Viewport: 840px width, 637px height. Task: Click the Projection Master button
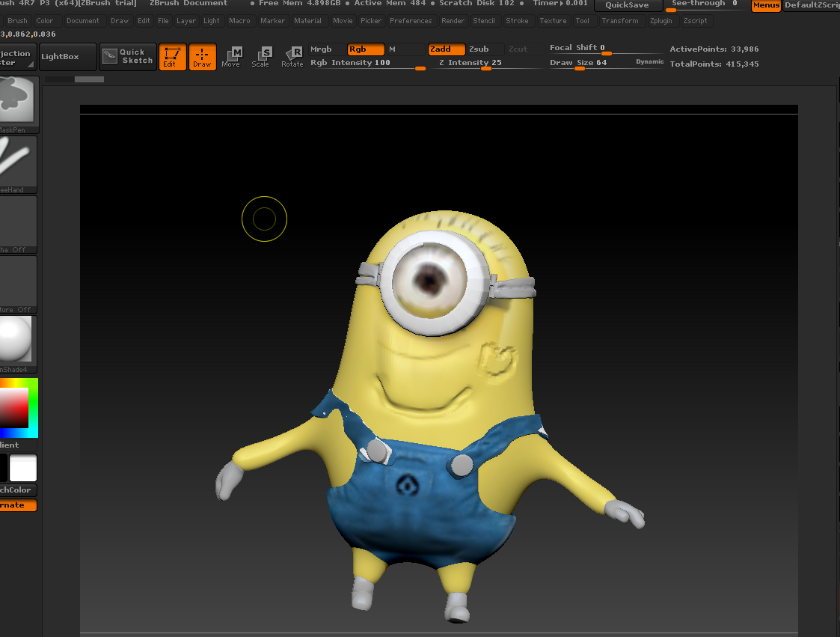tap(18, 58)
